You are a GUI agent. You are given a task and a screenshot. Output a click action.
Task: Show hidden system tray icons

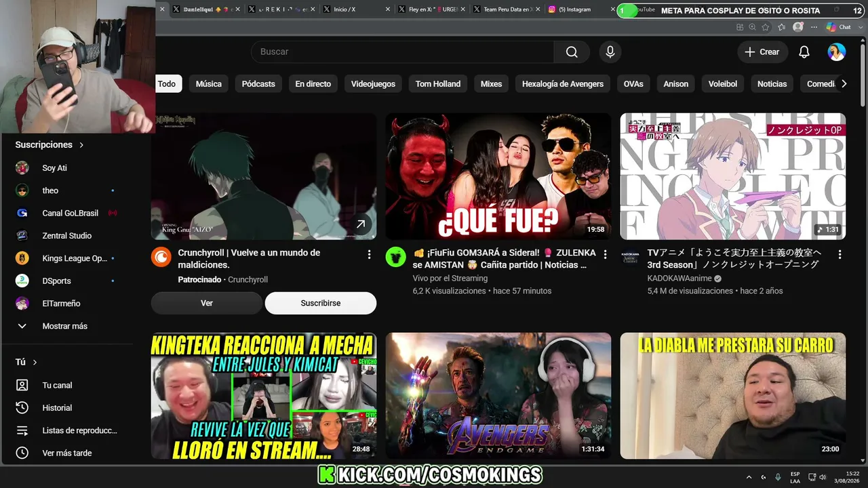[x=749, y=477]
